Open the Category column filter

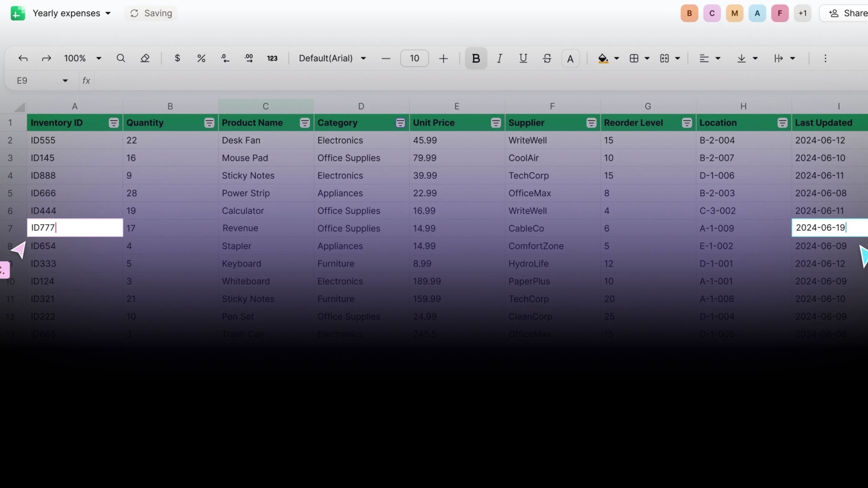point(400,123)
